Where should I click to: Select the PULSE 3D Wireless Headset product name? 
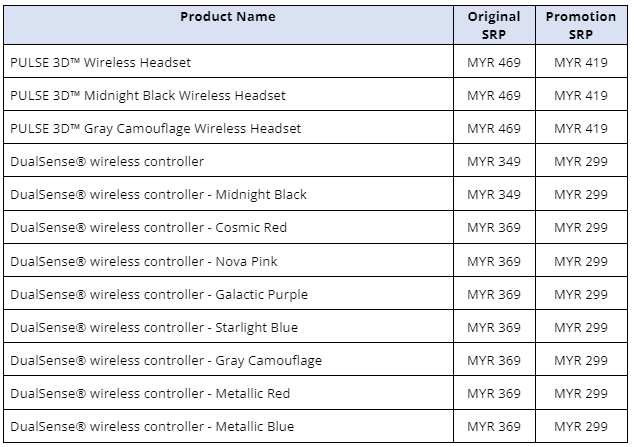(x=100, y=62)
